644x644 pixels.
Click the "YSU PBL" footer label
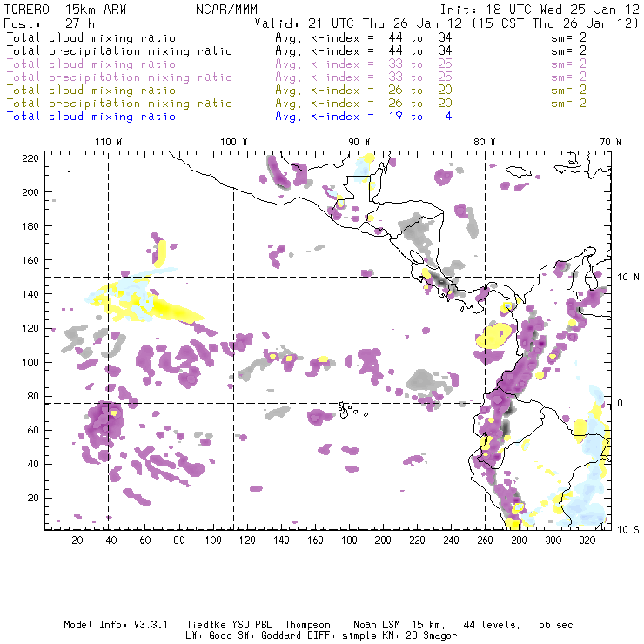(252, 625)
